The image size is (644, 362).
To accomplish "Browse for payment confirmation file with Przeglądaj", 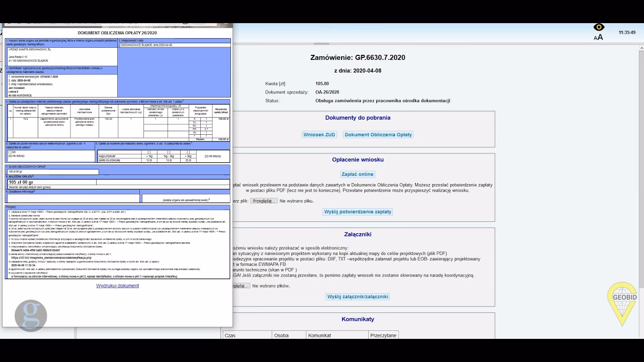I will click(x=264, y=201).
